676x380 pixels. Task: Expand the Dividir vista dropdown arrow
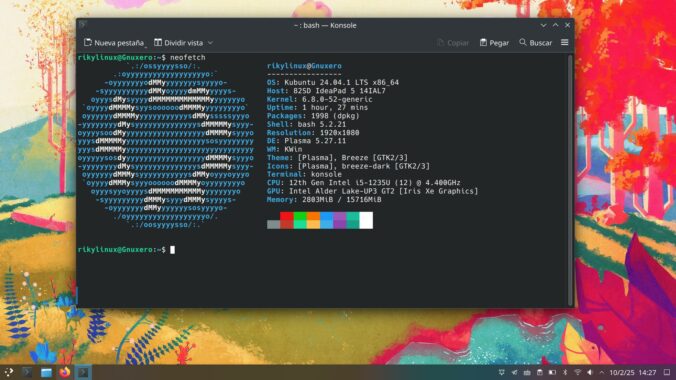pyautogui.click(x=210, y=43)
